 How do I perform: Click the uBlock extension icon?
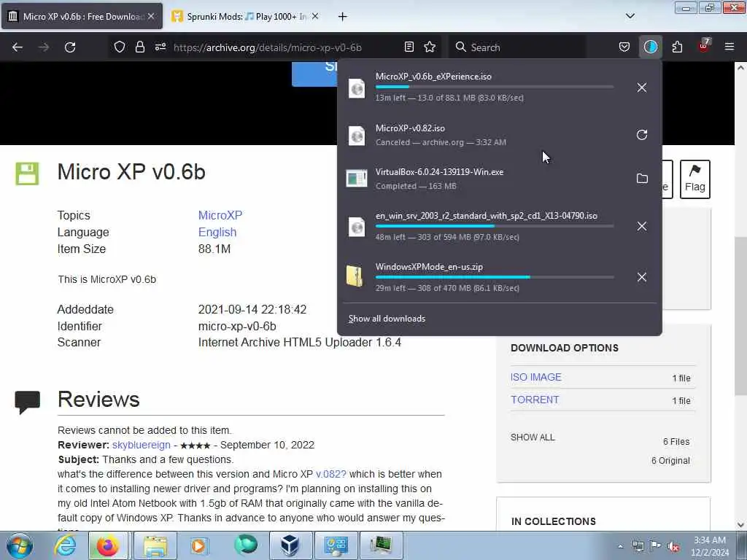(x=704, y=46)
